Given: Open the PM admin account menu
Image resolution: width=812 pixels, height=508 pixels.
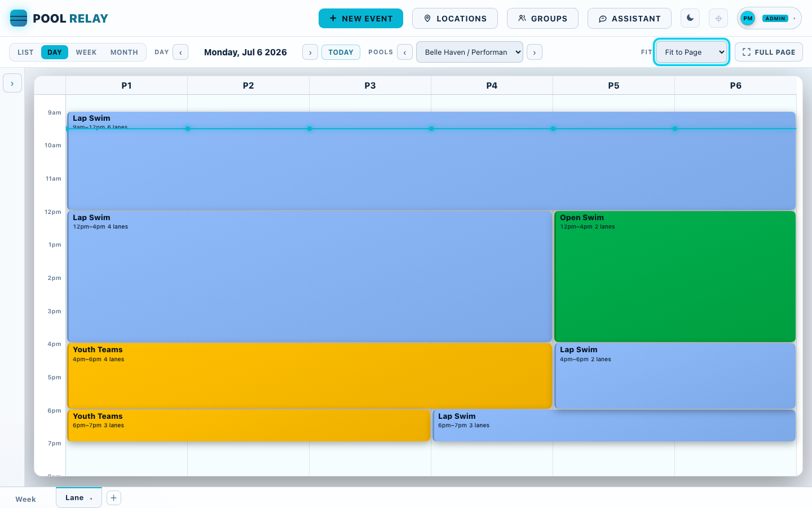Looking at the screenshot, I should 769,18.
